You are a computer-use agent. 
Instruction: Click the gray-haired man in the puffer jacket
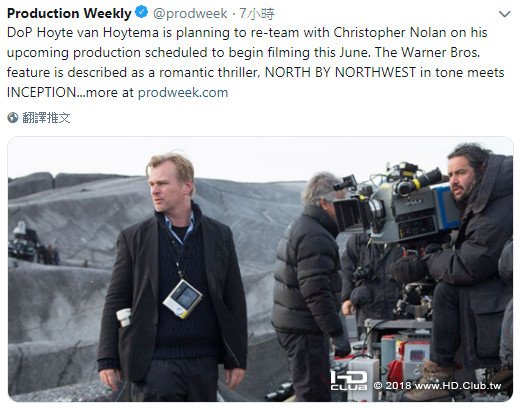point(309,284)
